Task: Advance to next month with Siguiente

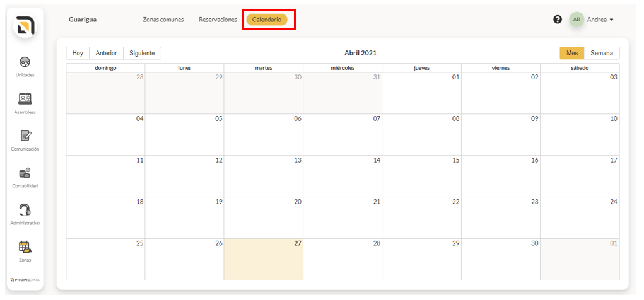Action: (142, 53)
